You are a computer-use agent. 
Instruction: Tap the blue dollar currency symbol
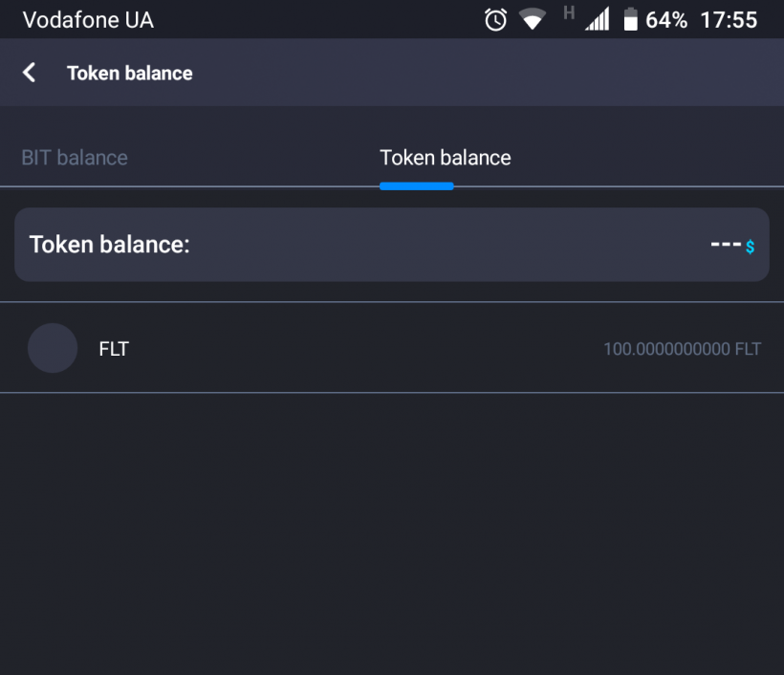[x=751, y=247]
